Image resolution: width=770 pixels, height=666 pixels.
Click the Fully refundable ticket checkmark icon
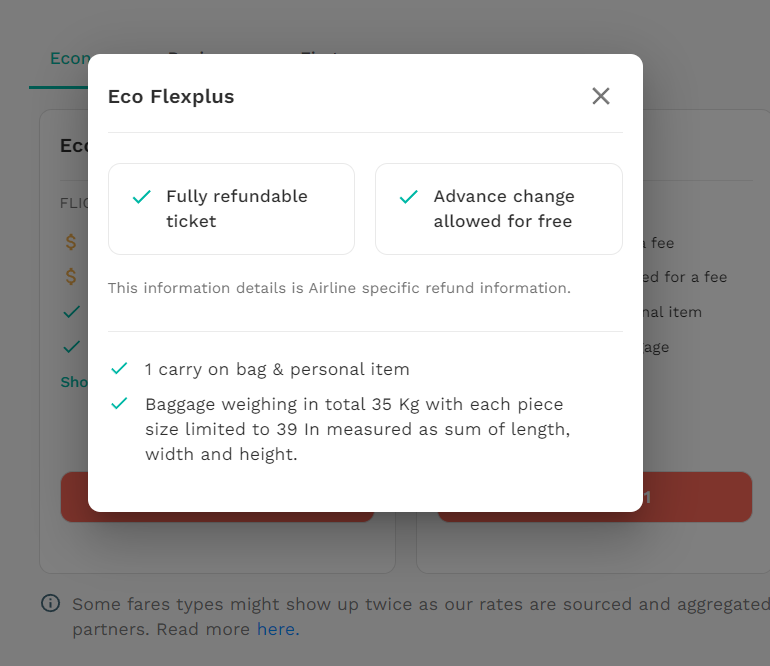[x=142, y=197]
